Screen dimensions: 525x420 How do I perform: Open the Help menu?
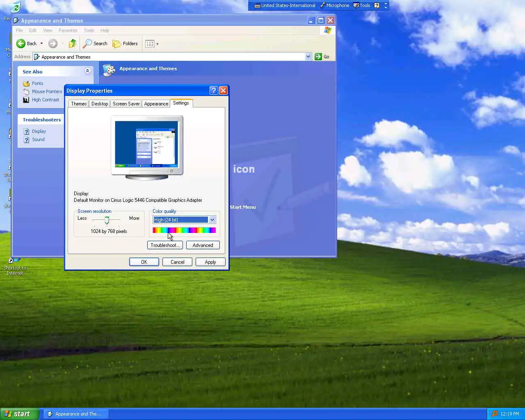(x=105, y=30)
